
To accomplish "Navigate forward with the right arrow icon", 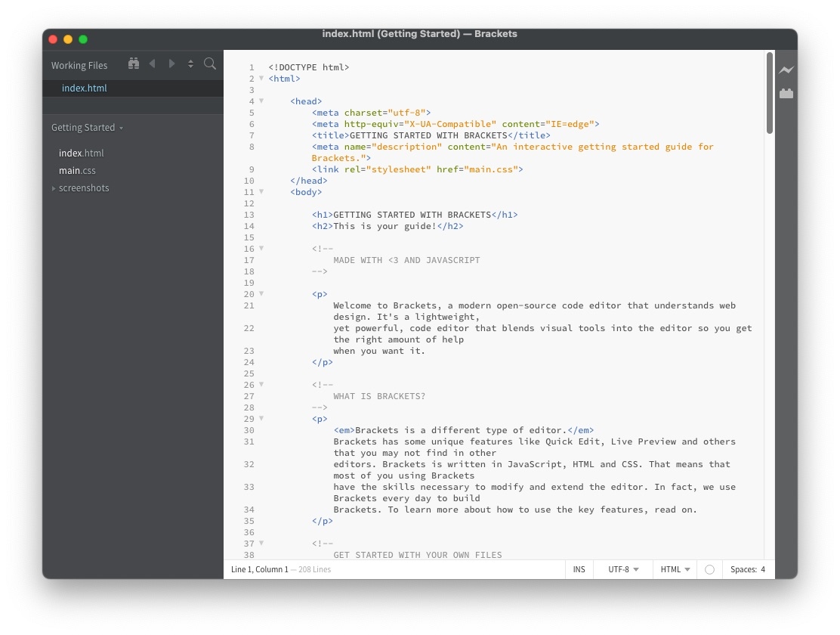I will pos(171,63).
